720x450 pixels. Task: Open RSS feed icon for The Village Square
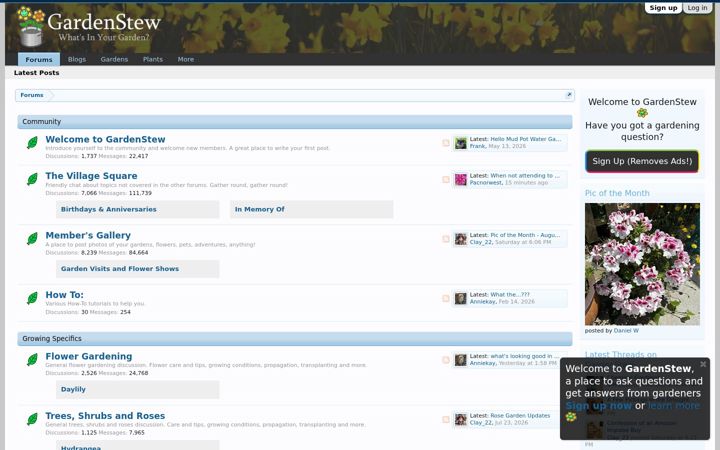click(x=445, y=180)
